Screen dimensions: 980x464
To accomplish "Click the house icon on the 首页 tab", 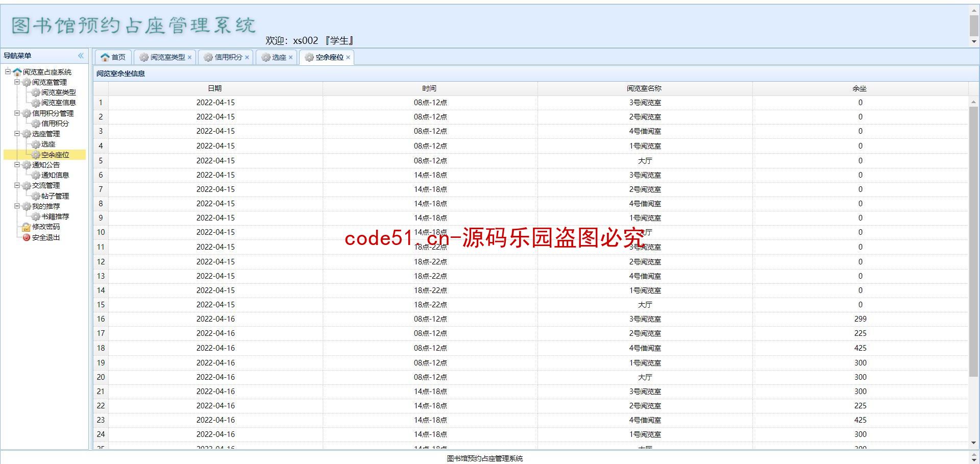I will click(105, 57).
